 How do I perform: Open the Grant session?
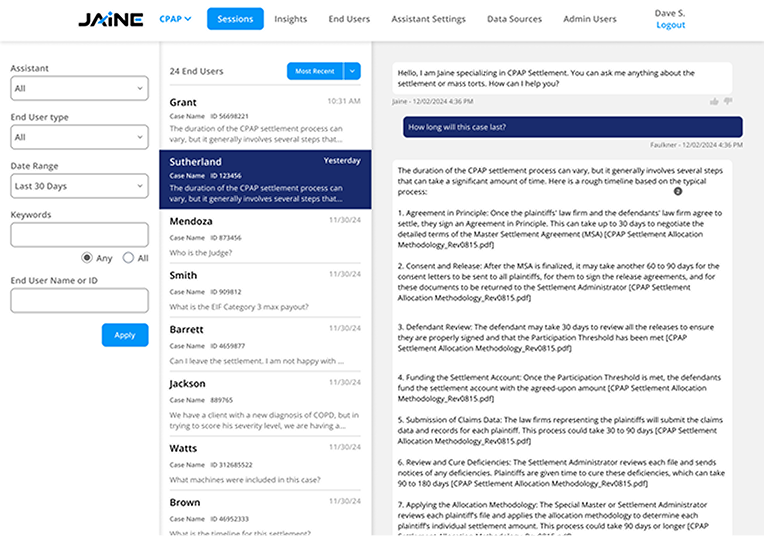click(265, 120)
